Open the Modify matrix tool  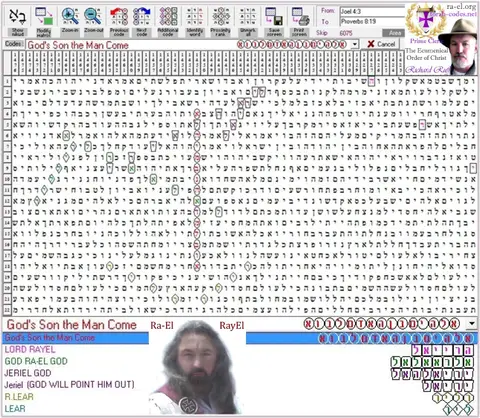[x=44, y=16]
